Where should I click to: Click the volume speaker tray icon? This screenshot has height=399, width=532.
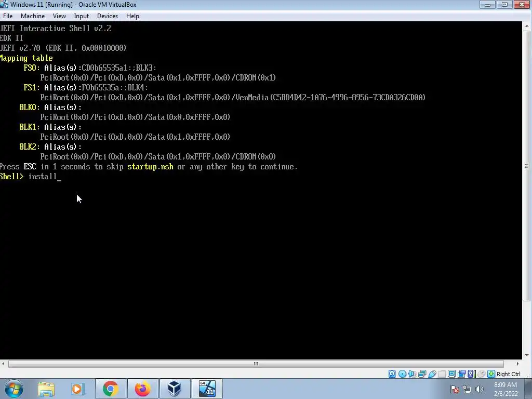point(480,389)
